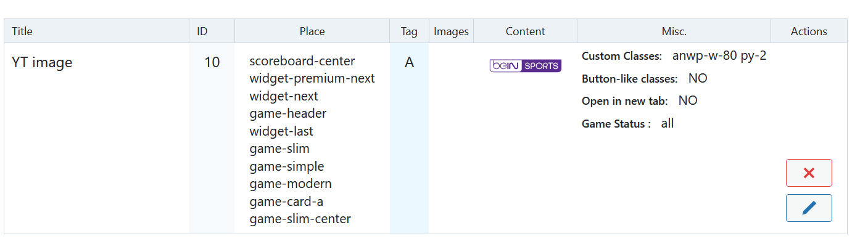Click the Actions column header
The image size is (868, 241).
coord(809,31)
